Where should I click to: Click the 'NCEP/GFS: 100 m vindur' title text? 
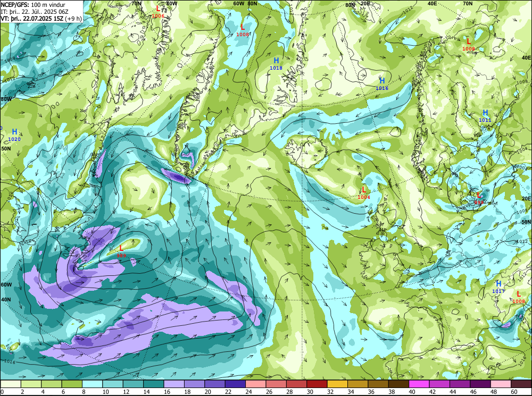[x=33, y=5]
